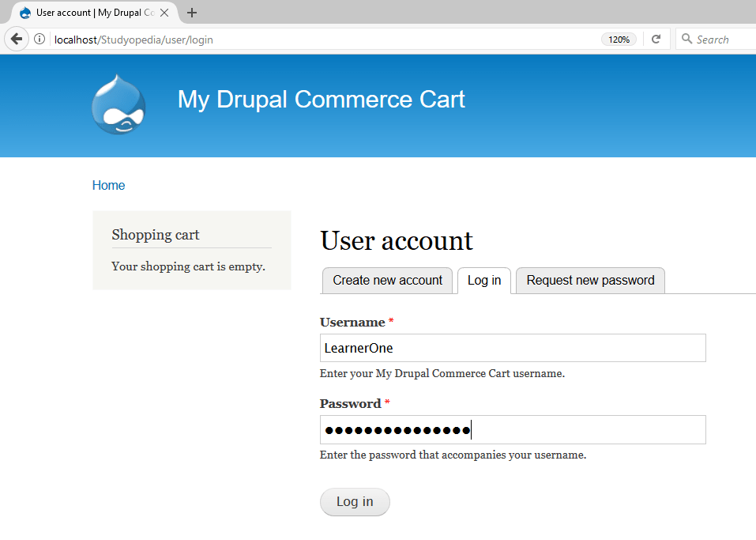Click the Shopping cart block heading
Image resolution: width=756 pixels, height=540 pixels.
point(156,235)
